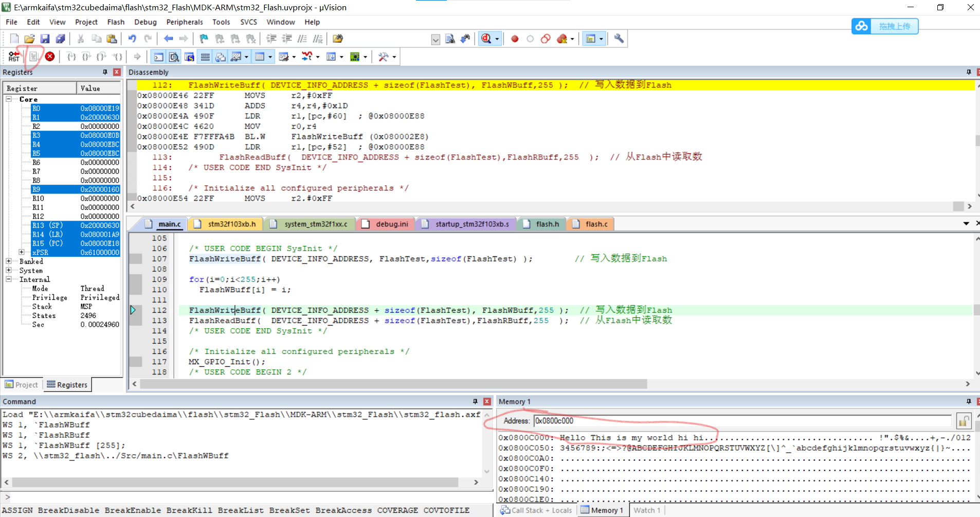980x517 pixels.
Task: Click the Command window horizontal scrollbar
Action: [235, 482]
